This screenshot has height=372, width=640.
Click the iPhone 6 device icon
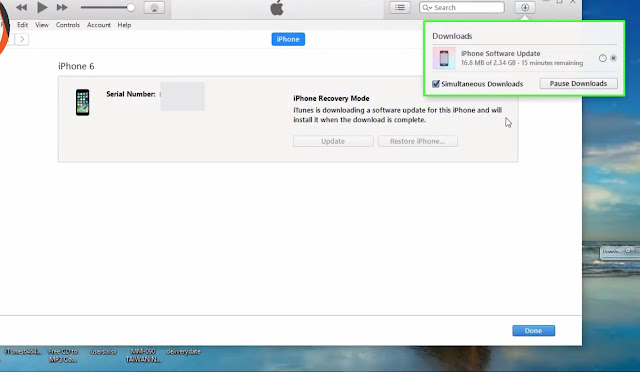[82, 102]
